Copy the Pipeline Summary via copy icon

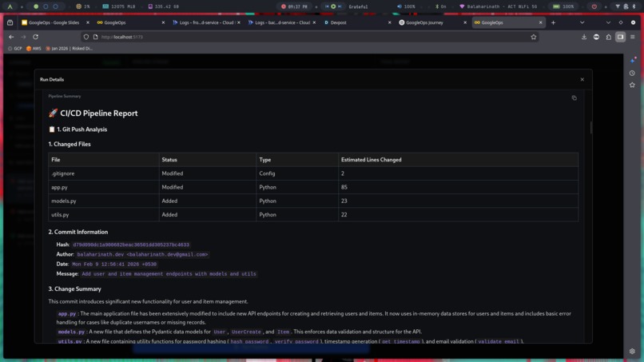574,97
